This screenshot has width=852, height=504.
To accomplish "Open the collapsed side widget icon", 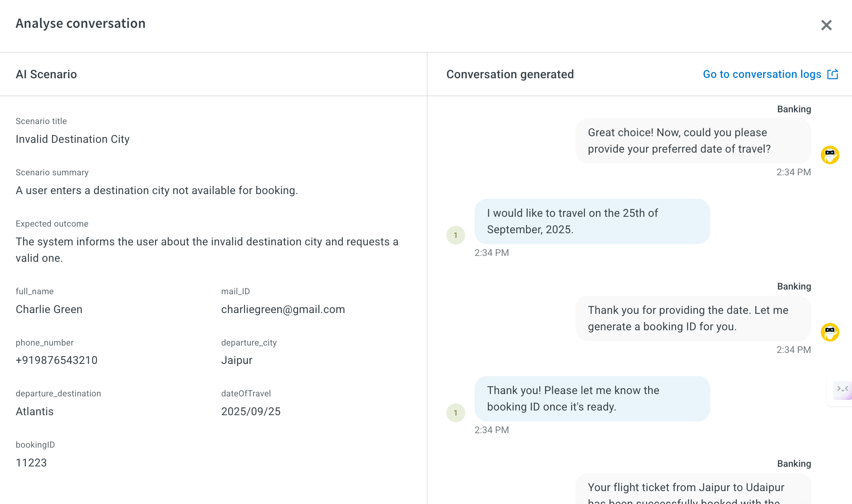I will [x=842, y=390].
